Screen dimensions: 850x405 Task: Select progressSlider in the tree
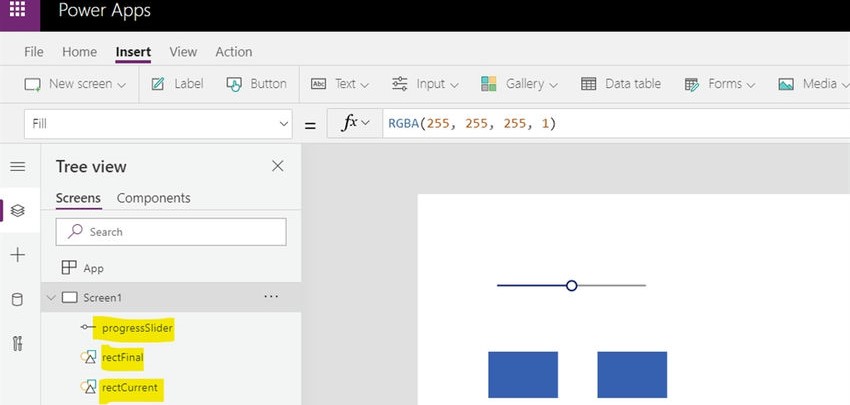pyautogui.click(x=137, y=328)
